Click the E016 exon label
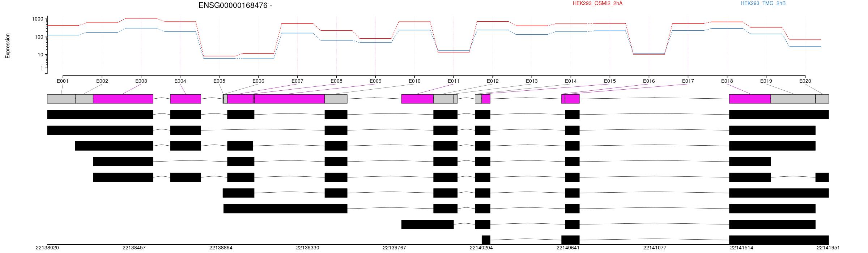This screenshot has width=868, height=253. pos(649,81)
